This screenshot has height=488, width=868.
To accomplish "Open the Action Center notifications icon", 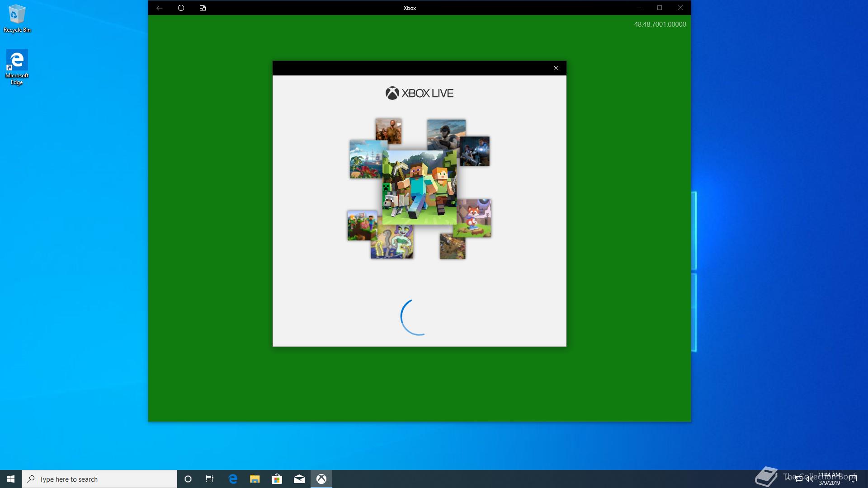I will tap(853, 479).
